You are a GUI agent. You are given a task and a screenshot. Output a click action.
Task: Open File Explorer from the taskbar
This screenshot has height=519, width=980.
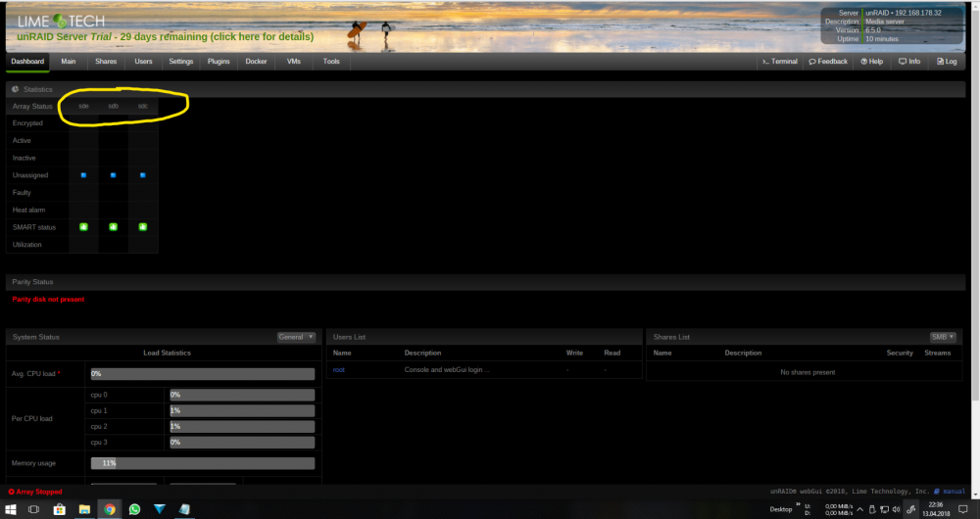point(84,509)
